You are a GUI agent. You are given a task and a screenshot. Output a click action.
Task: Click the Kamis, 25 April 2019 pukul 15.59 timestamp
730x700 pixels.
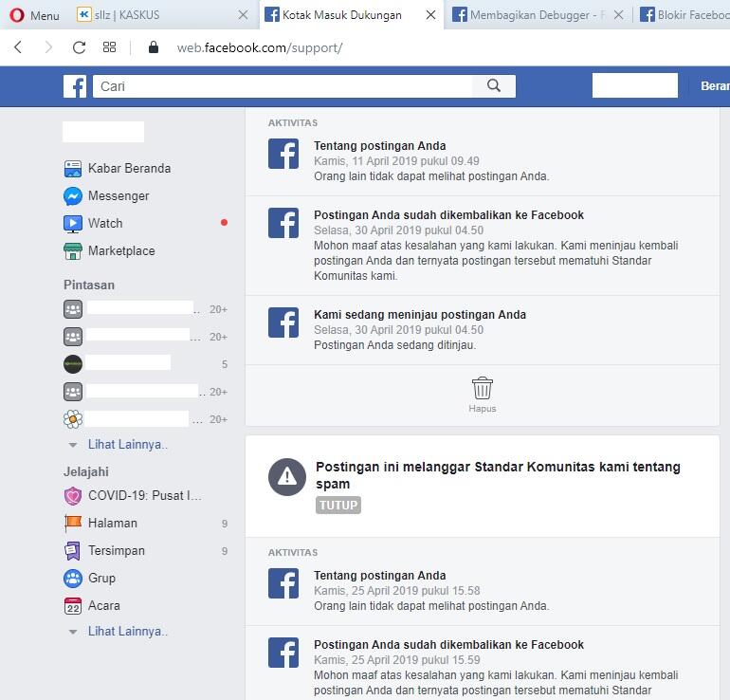[396, 660]
